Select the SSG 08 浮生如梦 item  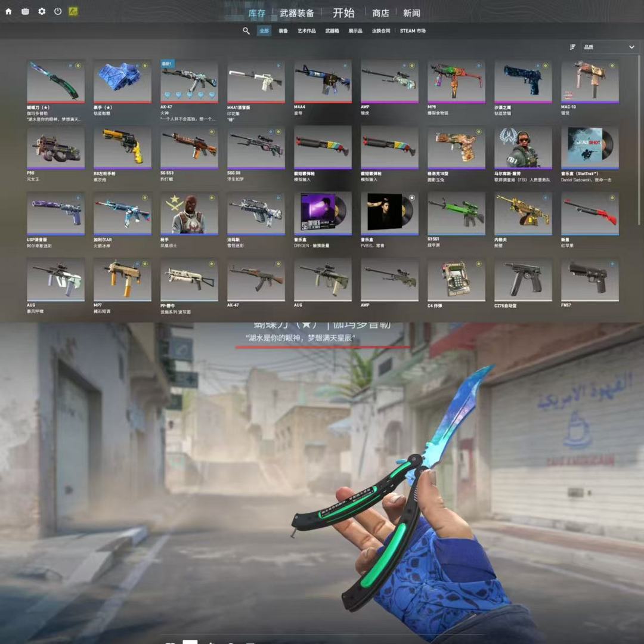[256, 148]
